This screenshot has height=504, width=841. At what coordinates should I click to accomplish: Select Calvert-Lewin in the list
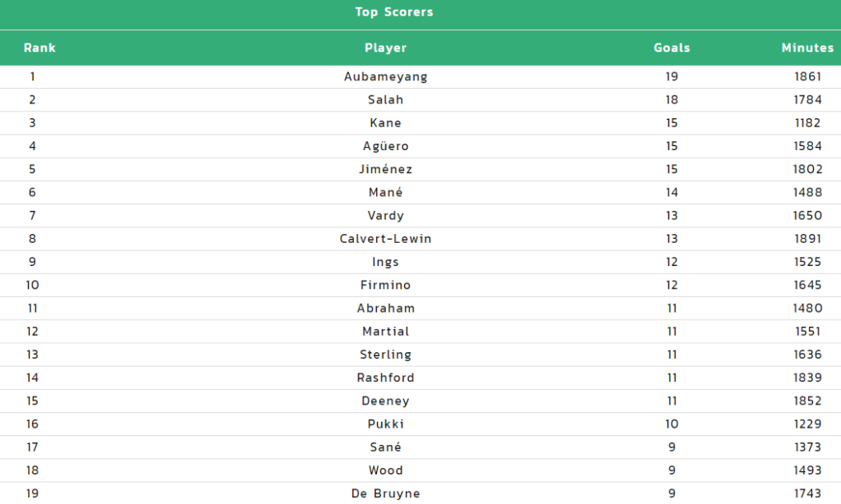[x=386, y=239]
